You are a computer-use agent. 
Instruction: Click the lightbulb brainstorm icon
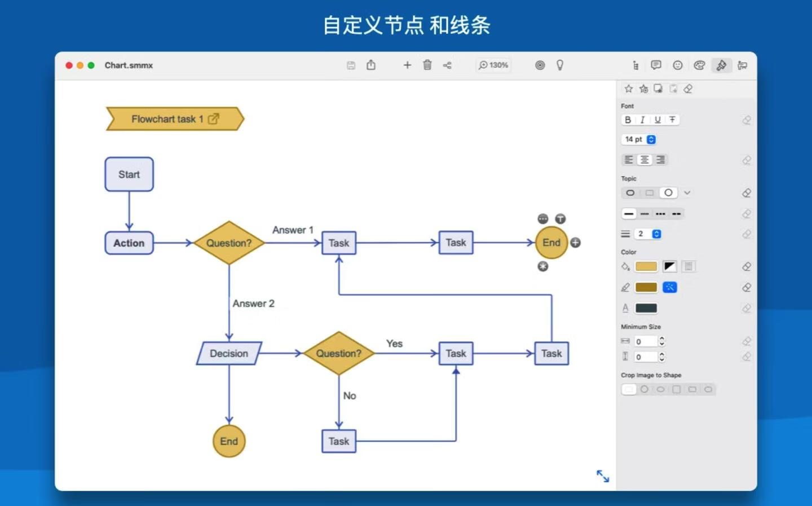(x=560, y=65)
